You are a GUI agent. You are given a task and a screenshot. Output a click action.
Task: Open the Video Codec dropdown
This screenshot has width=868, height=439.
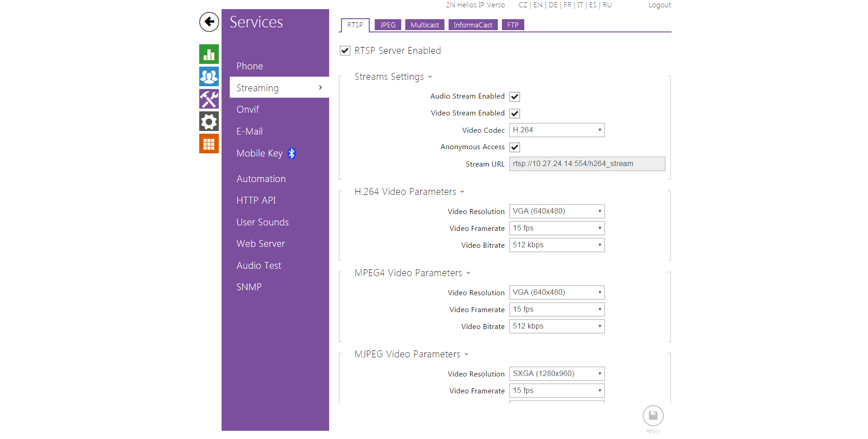[x=557, y=130]
